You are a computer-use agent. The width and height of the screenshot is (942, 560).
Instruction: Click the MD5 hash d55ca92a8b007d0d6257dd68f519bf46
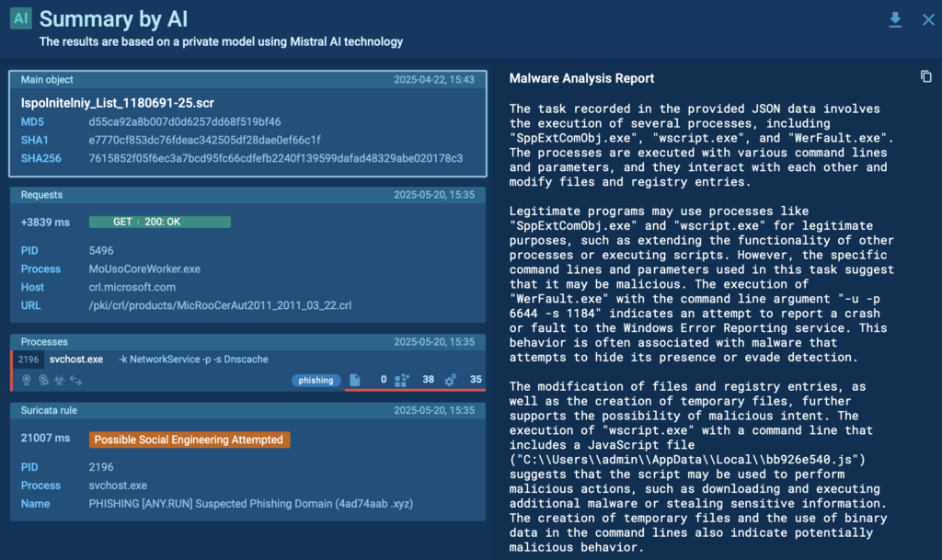(x=185, y=122)
